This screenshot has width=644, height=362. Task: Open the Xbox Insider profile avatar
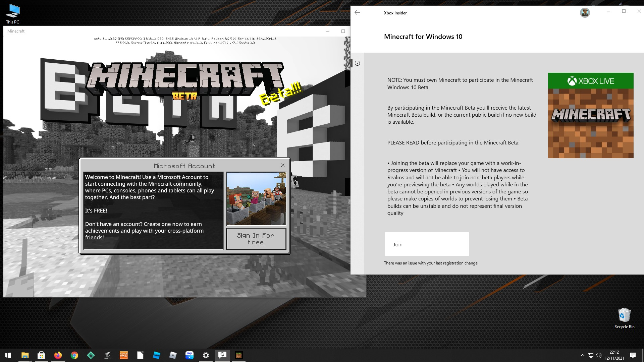[x=585, y=13]
